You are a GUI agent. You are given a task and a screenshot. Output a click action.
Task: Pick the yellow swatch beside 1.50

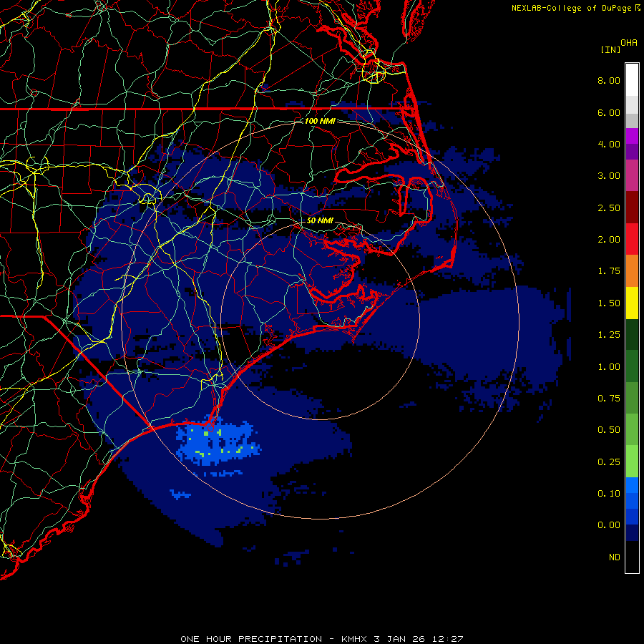click(632, 303)
